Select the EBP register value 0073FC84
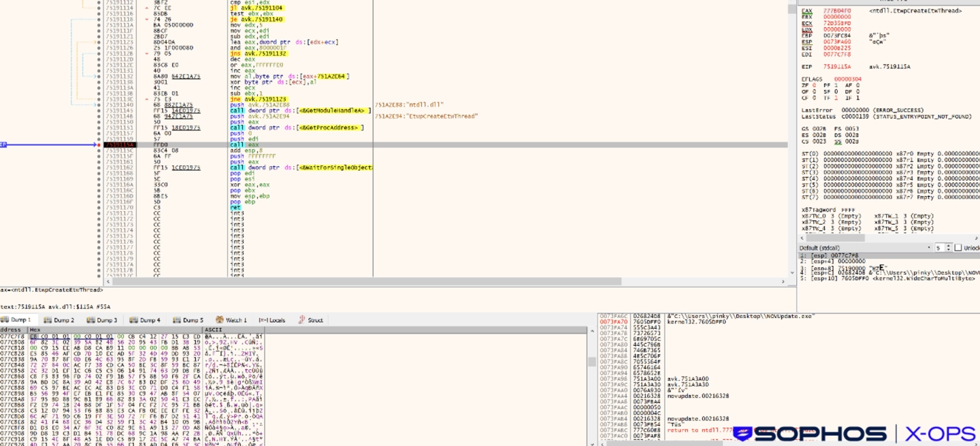Viewport: 980px width, 446px height. click(837, 35)
